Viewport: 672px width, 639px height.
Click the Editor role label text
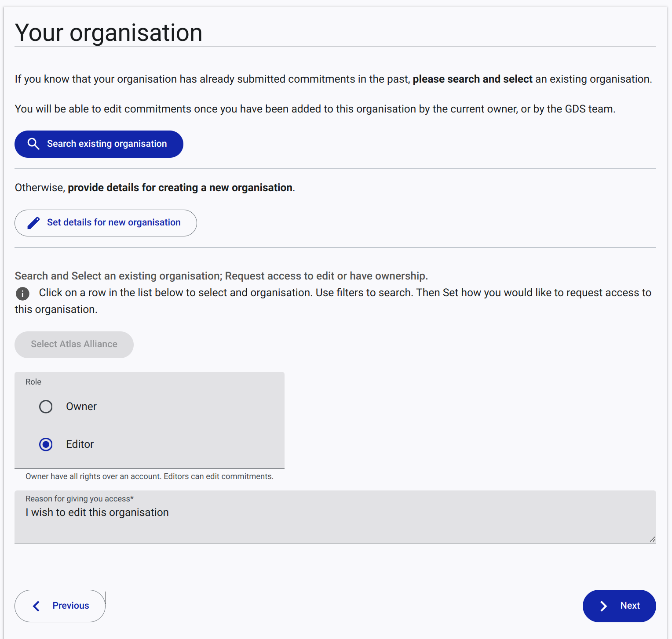click(80, 444)
